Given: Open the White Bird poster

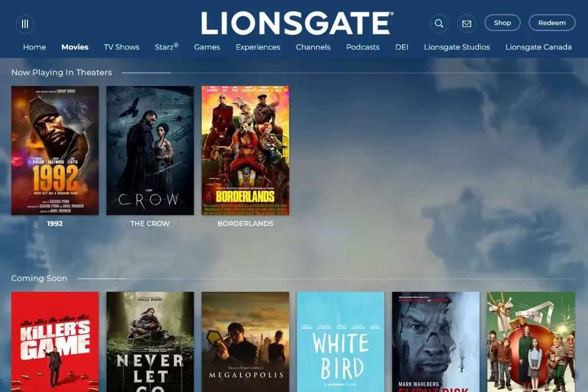Looking at the screenshot, I should coord(341,342).
